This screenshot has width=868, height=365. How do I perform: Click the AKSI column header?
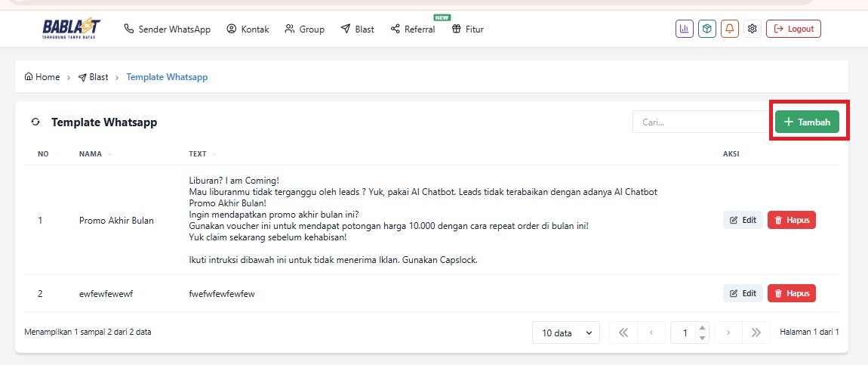tap(731, 154)
